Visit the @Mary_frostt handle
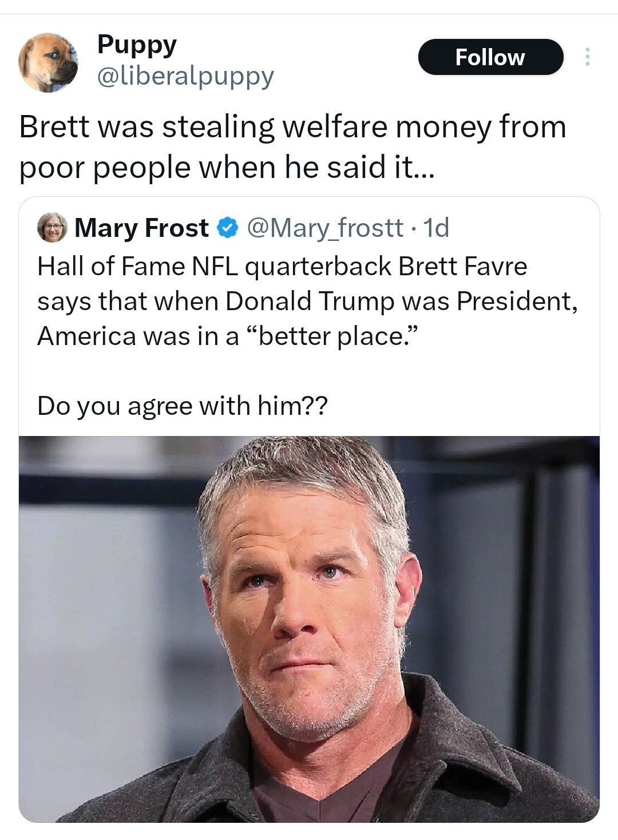Image resolution: width=618 pixels, height=840 pixels. pyautogui.click(x=324, y=228)
